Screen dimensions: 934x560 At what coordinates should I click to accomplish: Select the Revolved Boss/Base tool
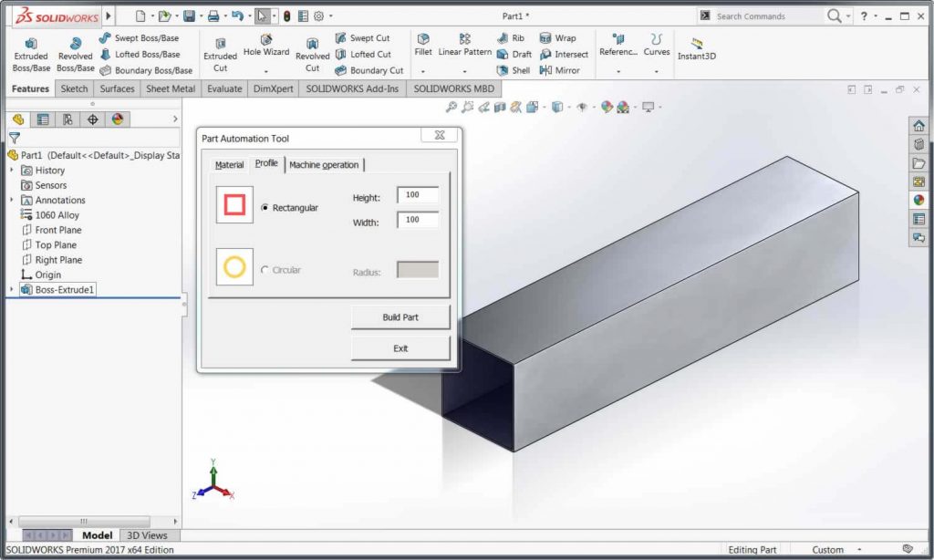[x=75, y=55]
